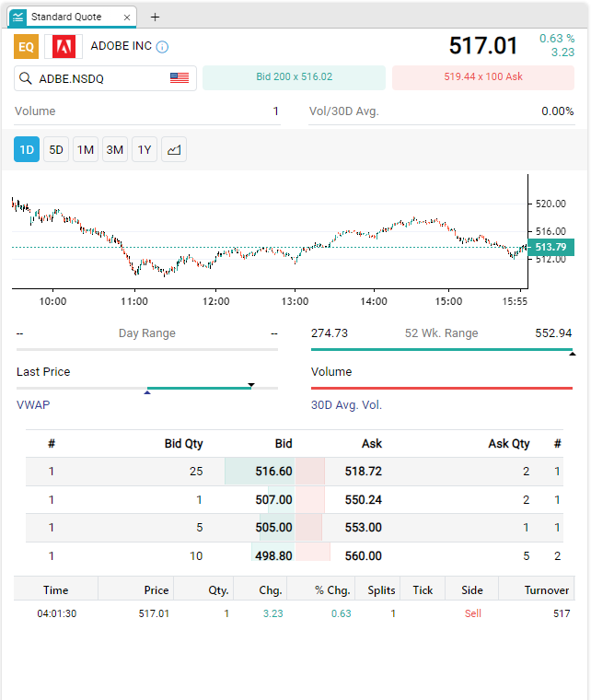Viewport: 591px width, 700px height.
Task: Click the 516.60 bid price row
Action: (x=273, y=471)
